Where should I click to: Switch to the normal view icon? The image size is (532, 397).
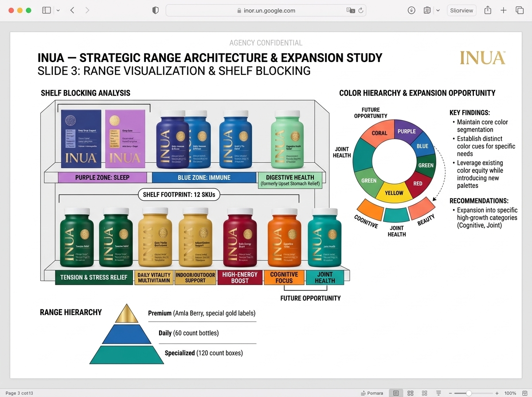tap(396, 393)
